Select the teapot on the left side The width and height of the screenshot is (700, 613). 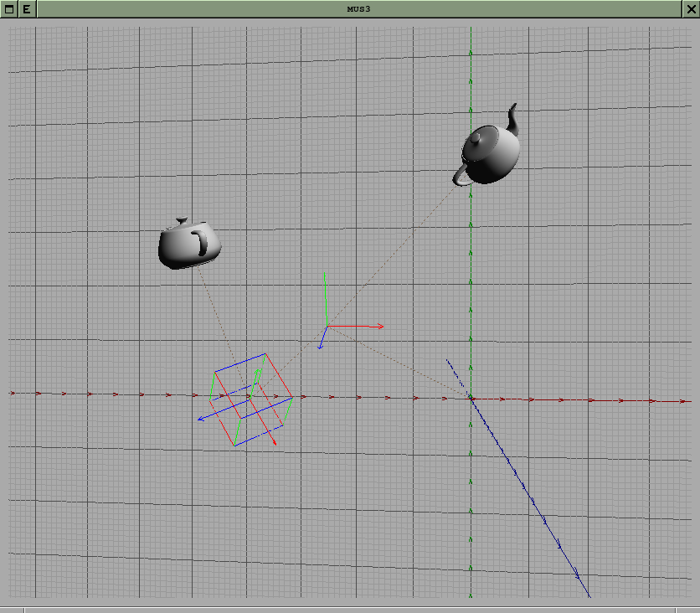tap(188, 243)
